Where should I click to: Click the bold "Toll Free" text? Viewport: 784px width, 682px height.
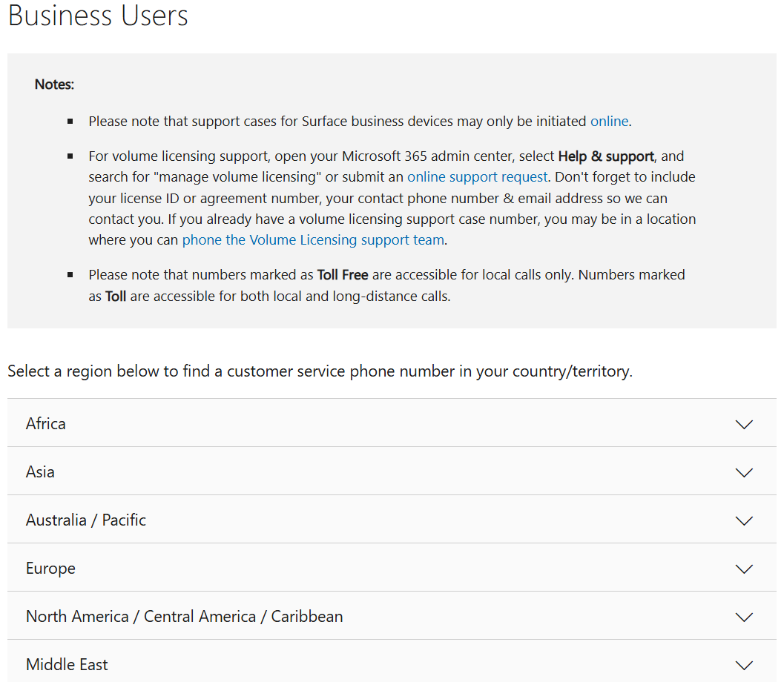point(343,275)
